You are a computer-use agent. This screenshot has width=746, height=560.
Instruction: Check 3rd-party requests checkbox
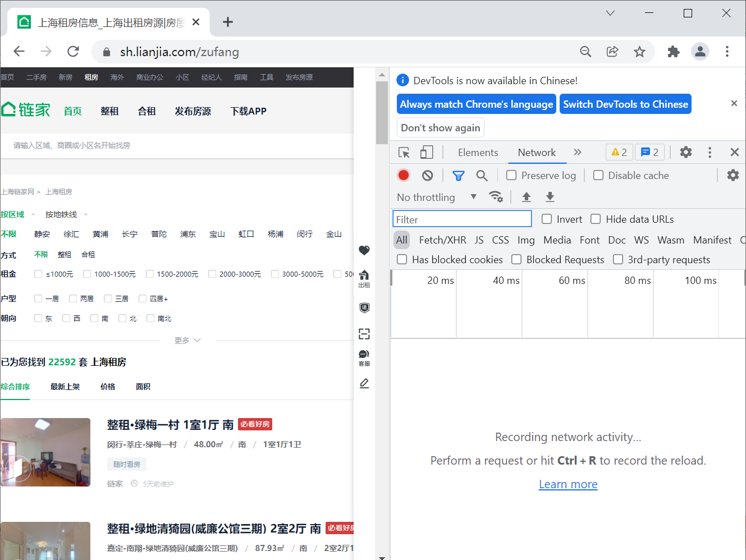point(618,259)
